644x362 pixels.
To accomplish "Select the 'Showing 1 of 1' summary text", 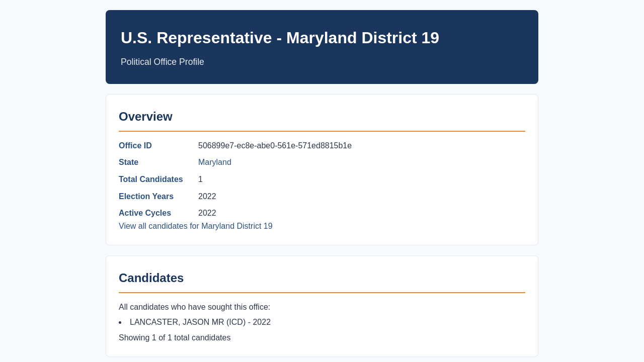I will 175,338.
